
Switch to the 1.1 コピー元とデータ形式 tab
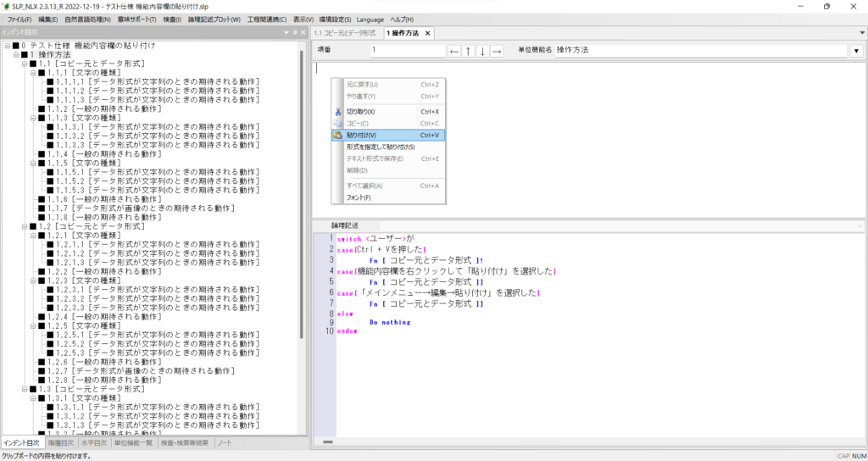[345, 33]
